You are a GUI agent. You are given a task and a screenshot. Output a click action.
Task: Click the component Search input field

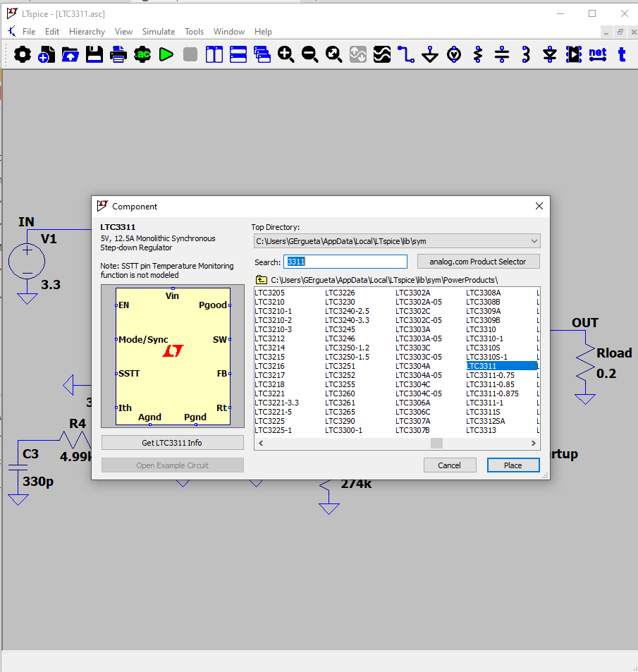point(345,262)
